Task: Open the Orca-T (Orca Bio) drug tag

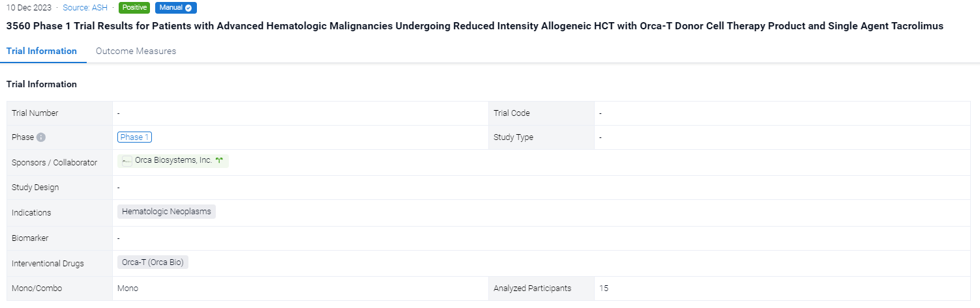Action: (153, 262)
